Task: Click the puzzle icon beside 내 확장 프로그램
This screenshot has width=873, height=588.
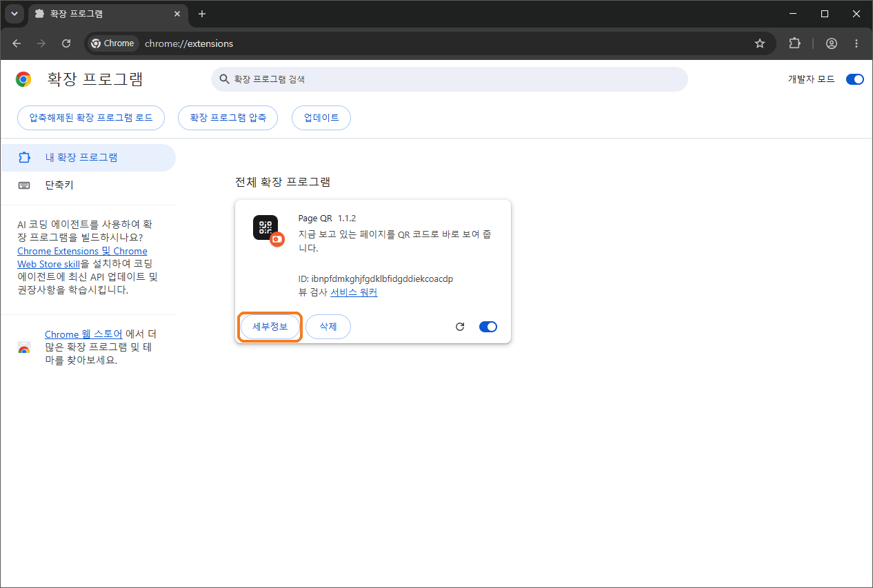Action: click(24, 158)
